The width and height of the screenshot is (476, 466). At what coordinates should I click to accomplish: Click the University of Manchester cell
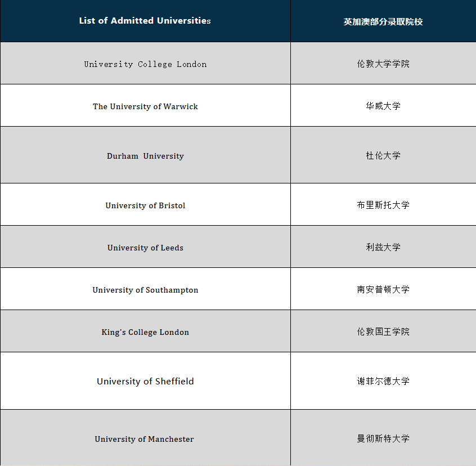[x=144, y=439]
